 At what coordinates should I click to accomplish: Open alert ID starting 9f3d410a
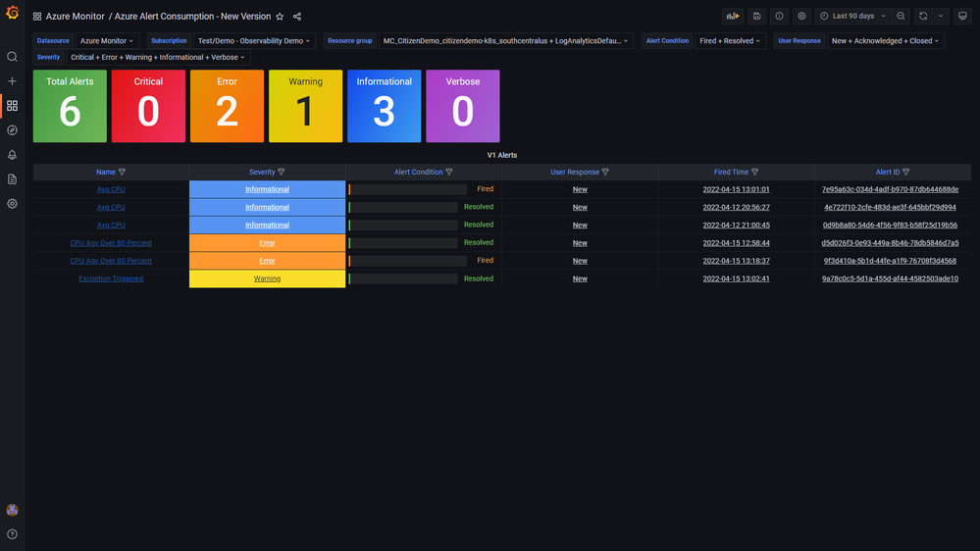point(890,261)
